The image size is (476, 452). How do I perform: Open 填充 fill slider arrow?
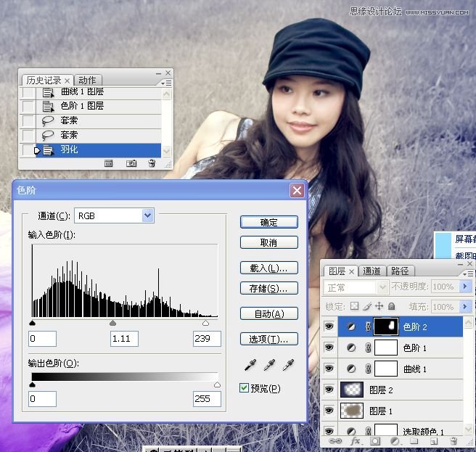(465, 307)
